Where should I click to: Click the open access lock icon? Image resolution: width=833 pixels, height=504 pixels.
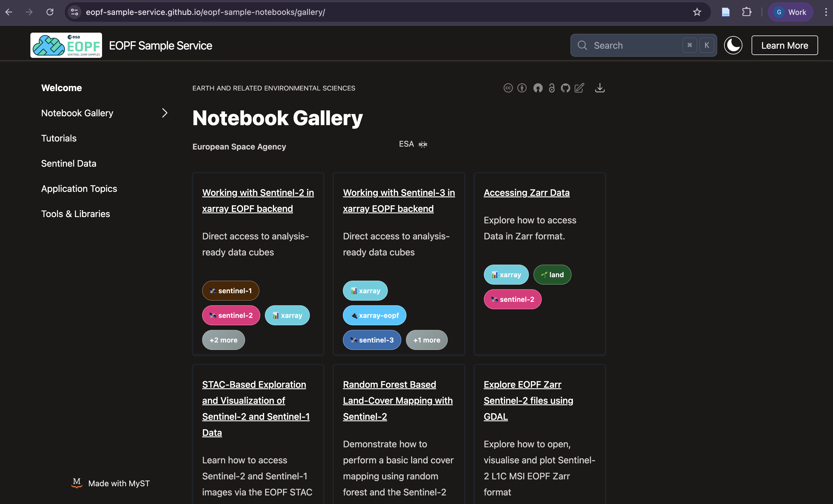552,88
